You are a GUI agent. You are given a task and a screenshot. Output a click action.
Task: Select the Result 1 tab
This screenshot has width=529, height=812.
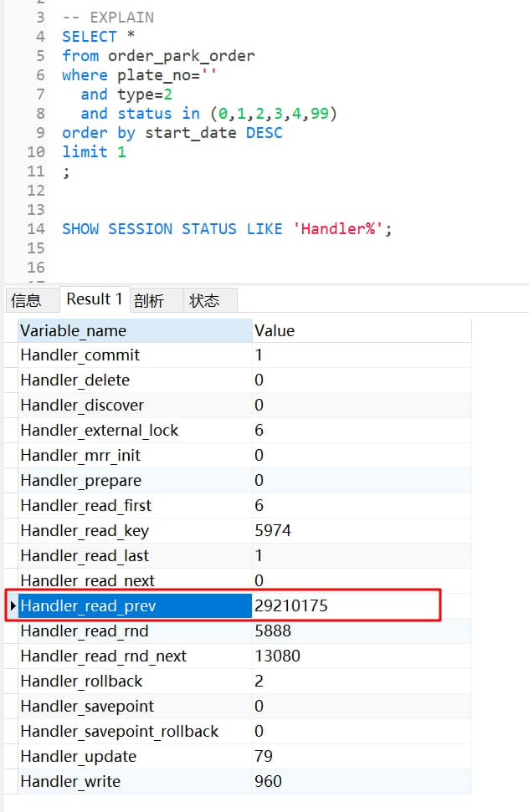coord(95,299)
